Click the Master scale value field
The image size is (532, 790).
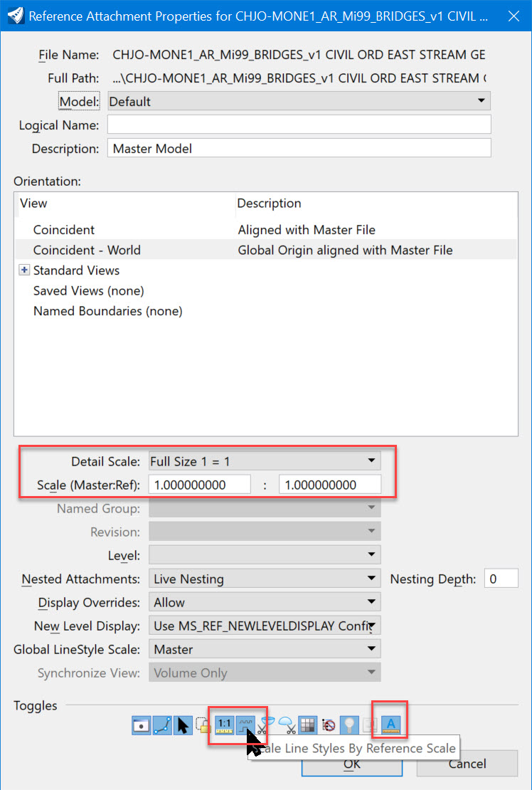(200, 485)
